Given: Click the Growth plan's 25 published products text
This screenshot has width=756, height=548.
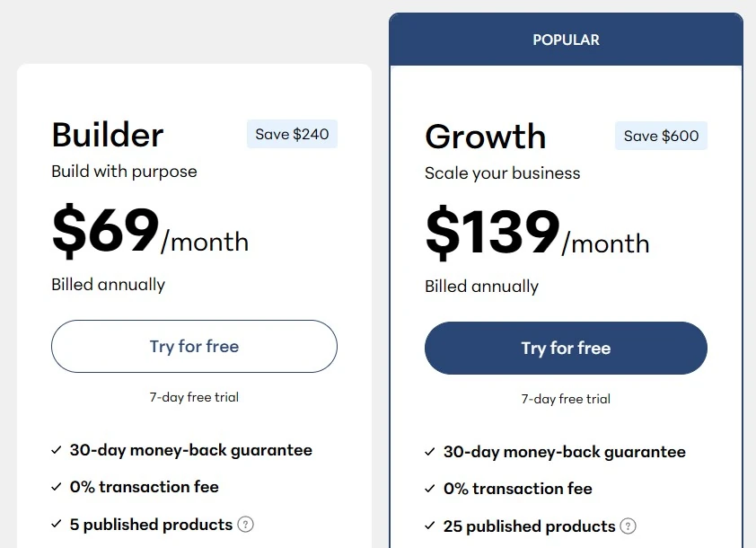Looking at the screenshot, I should tap(530, 526).
